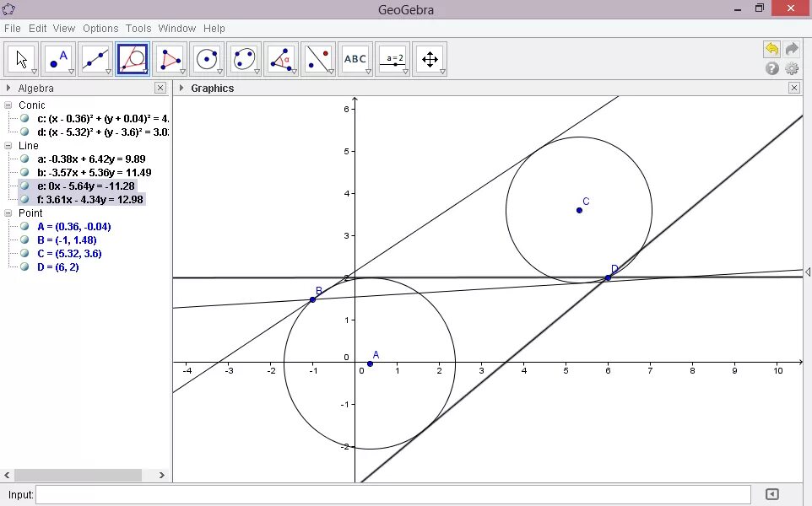Collapse the Point group
Screen dimensions: 812x506
(x=8, y=213)
